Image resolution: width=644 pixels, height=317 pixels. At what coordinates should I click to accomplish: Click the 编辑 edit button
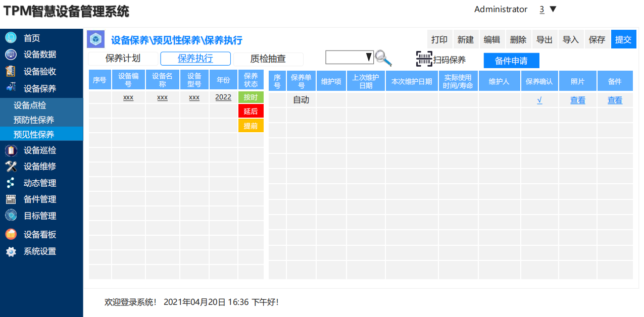tap(492, 39)
